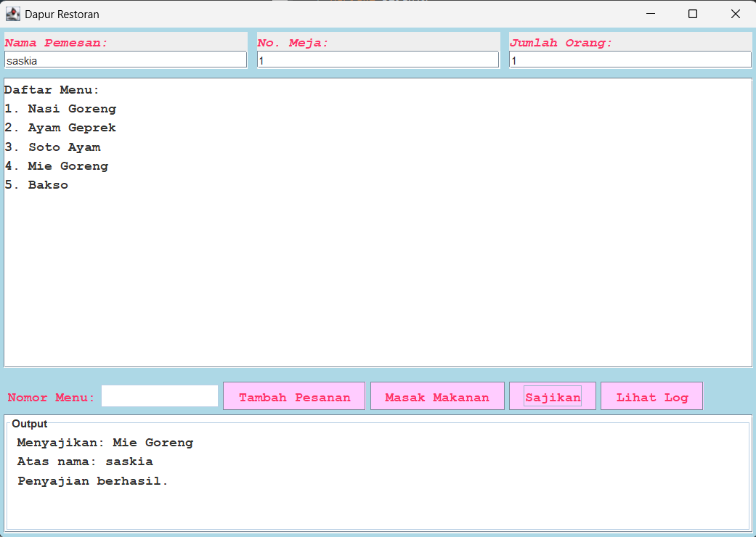The width and height of the screenshot is (756, 537).
Task: Select the Jumlah Orang input box
Action: point(630,60)
